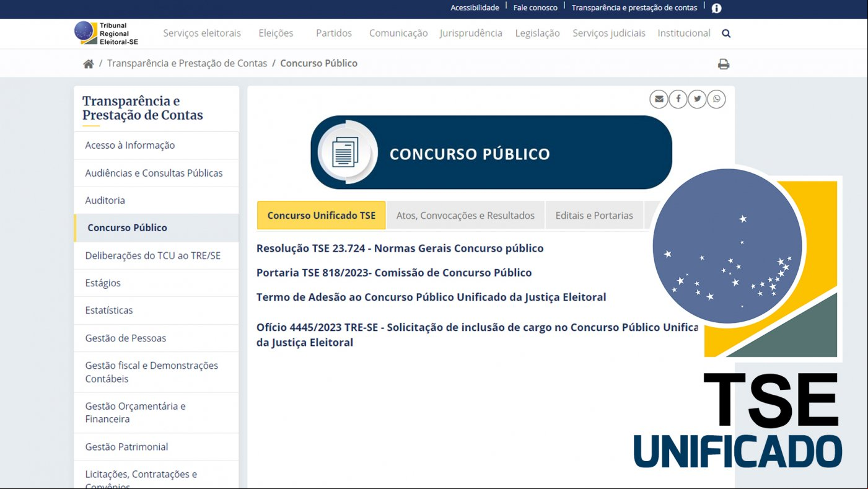
Task: Open the Partidos menu
Action: point(333,33)
